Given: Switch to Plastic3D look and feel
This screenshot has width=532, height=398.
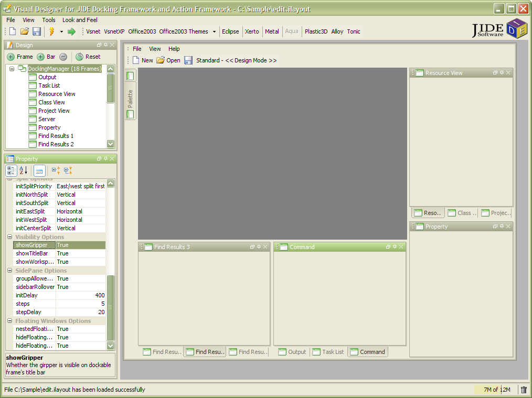Looking at the screenshot, I should 316,31.
